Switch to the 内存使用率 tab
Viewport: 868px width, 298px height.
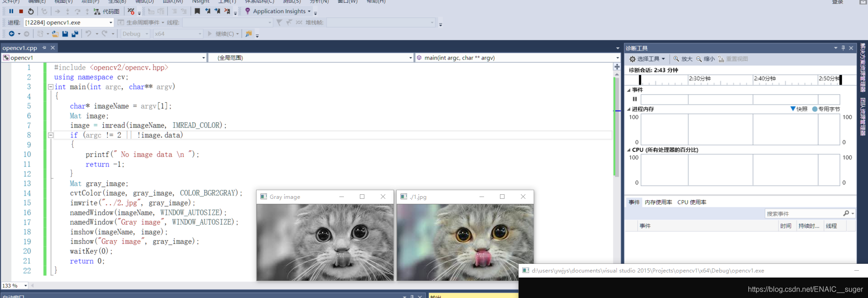[x=658, y=202]
